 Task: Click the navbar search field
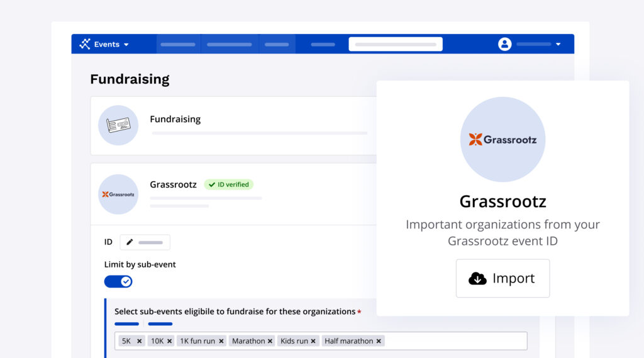(x=395, y=44)
